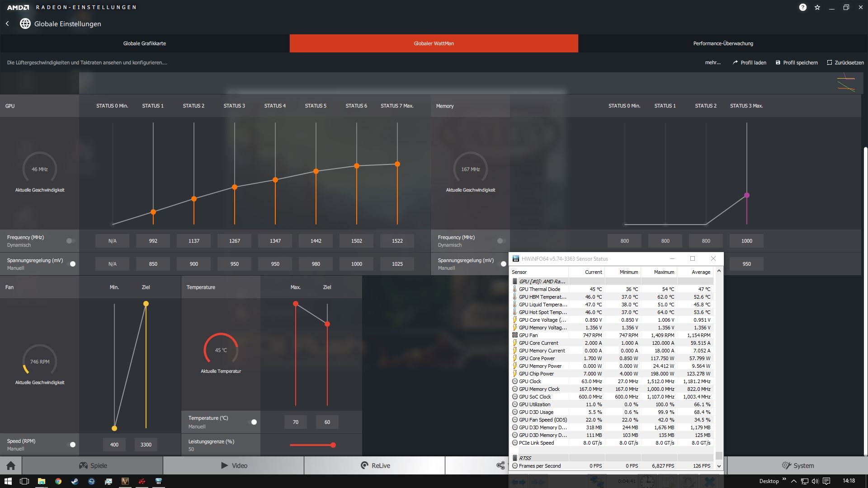Open File Explorer from the Windows taskbar
Screen dimensions: 868x488
tap(41, 481)
